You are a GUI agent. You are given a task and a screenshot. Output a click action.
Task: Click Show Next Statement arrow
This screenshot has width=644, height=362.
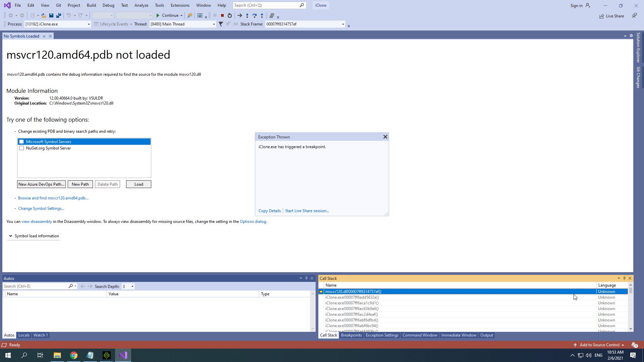(239, 15)
